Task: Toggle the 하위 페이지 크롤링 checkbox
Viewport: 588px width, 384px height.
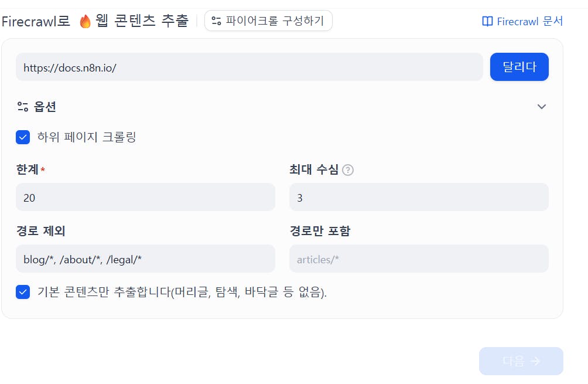Action: pyautogui.click(x=23, y=138)
